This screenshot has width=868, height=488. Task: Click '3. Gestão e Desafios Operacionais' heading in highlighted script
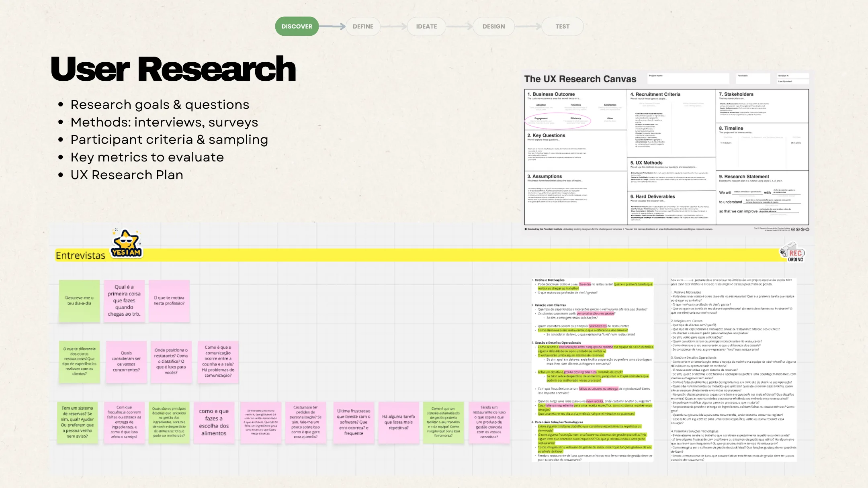click(557, 343)
